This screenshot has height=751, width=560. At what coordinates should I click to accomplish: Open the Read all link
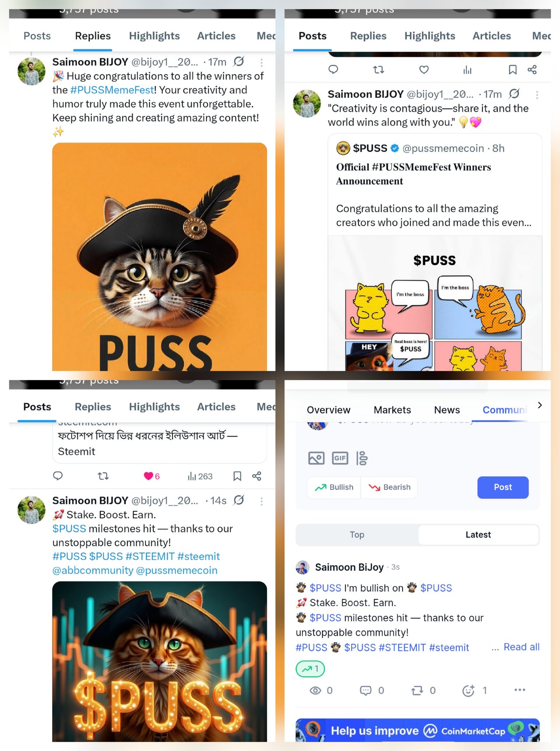[521, 647]
